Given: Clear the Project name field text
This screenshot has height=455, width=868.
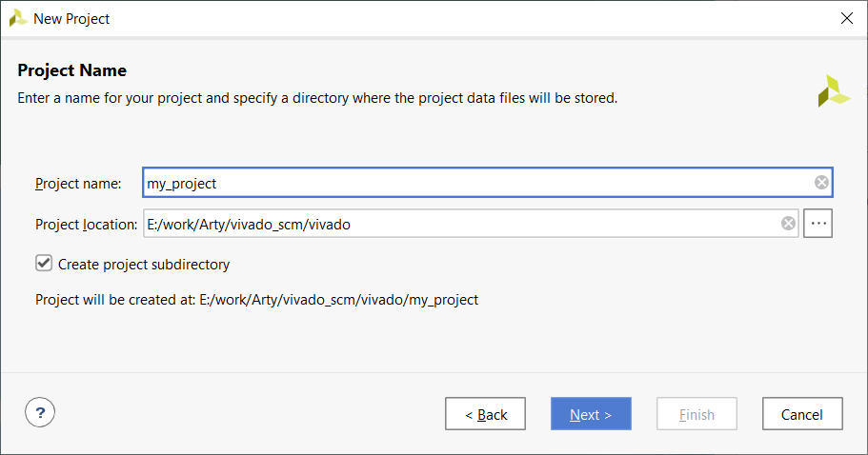Looking at the screenshot, I should pyautogui.click(x=821, y=182).
